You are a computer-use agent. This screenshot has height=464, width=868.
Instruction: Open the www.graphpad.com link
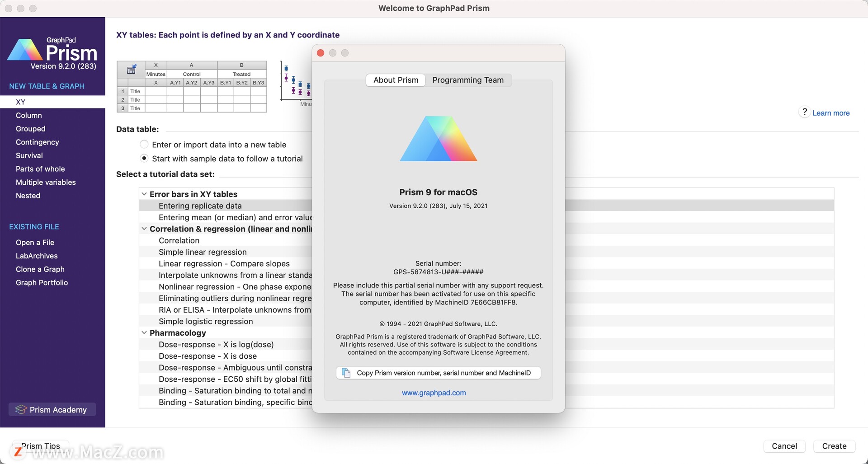coord(434,393)
